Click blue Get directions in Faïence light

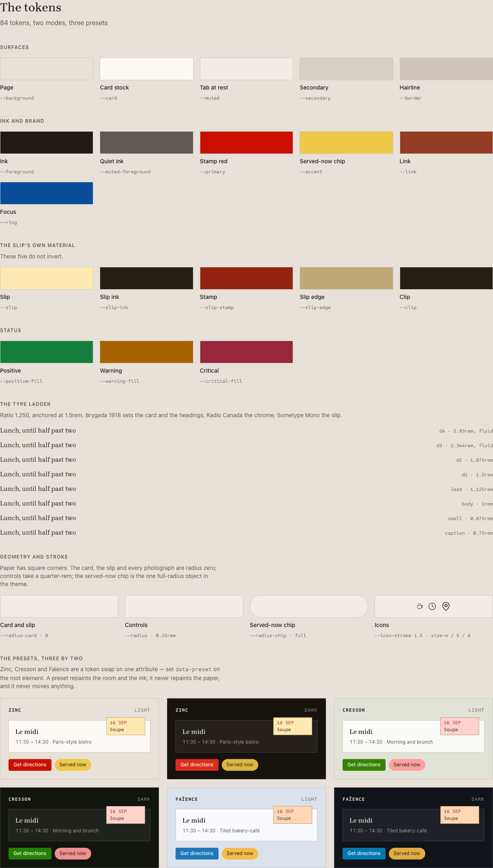coord(197,853)
